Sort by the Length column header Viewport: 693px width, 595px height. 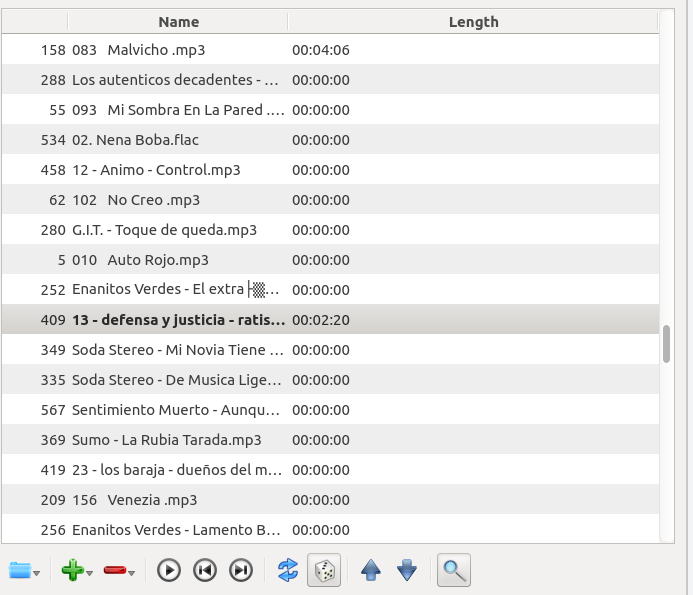473,22
